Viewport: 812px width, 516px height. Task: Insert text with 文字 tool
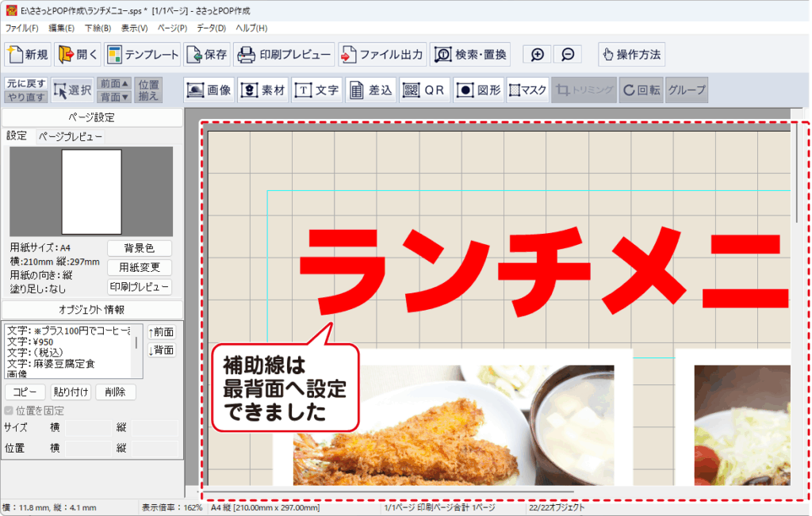[316, 90]
